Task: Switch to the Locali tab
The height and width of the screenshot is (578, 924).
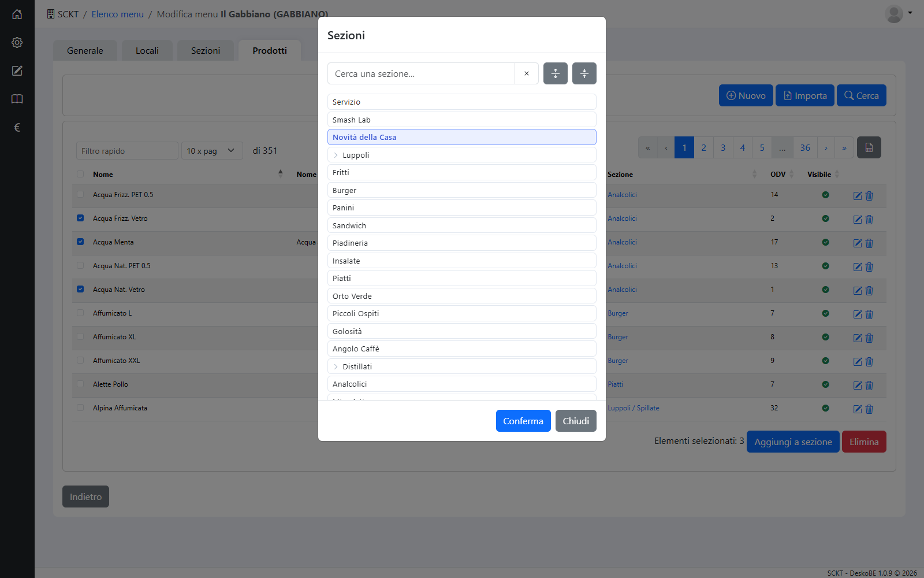Action: click(147, 50)
